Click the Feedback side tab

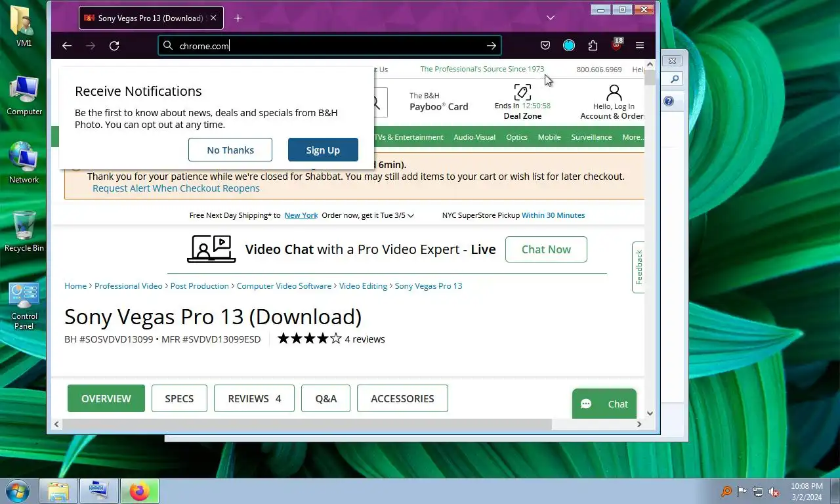click(639, 267)
